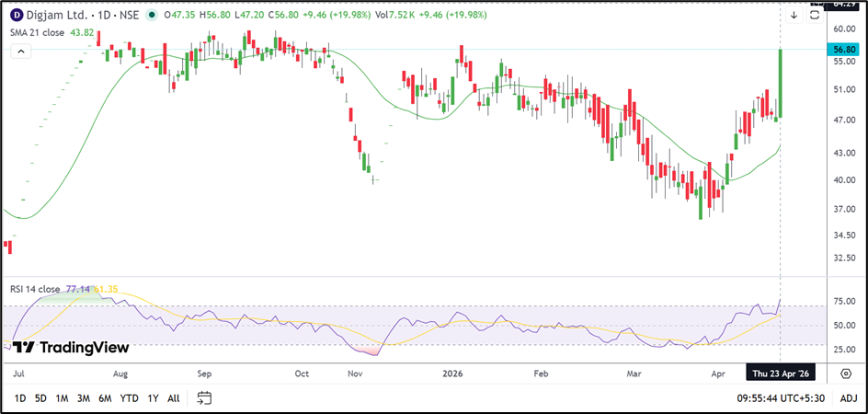Choose the 6M date range
Screen dimensions: 868x414
coord(106,398)
